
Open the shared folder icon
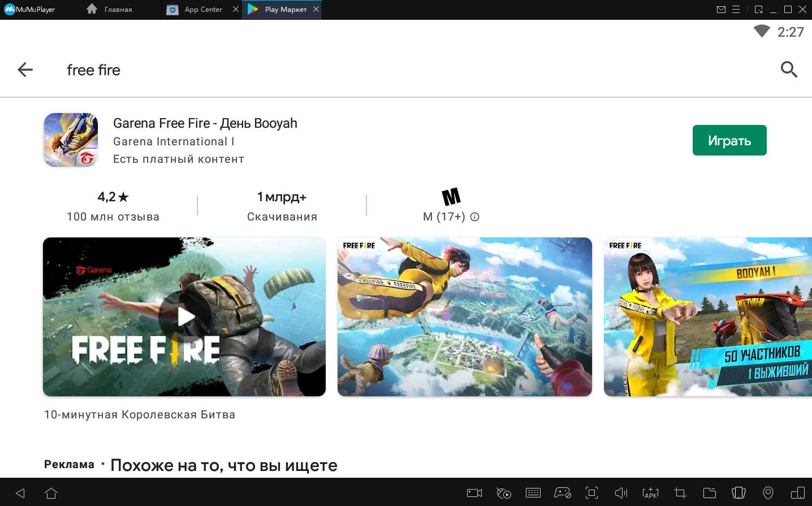click(x=709, y=493)
